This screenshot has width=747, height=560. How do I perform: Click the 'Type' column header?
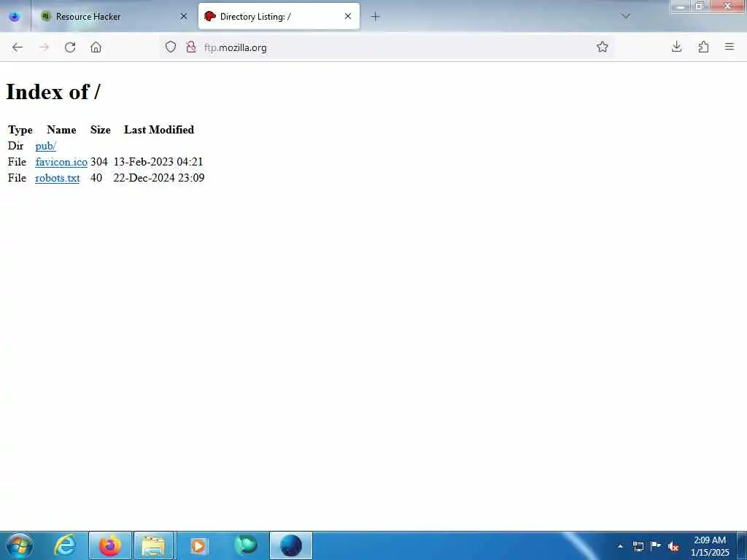20,130
